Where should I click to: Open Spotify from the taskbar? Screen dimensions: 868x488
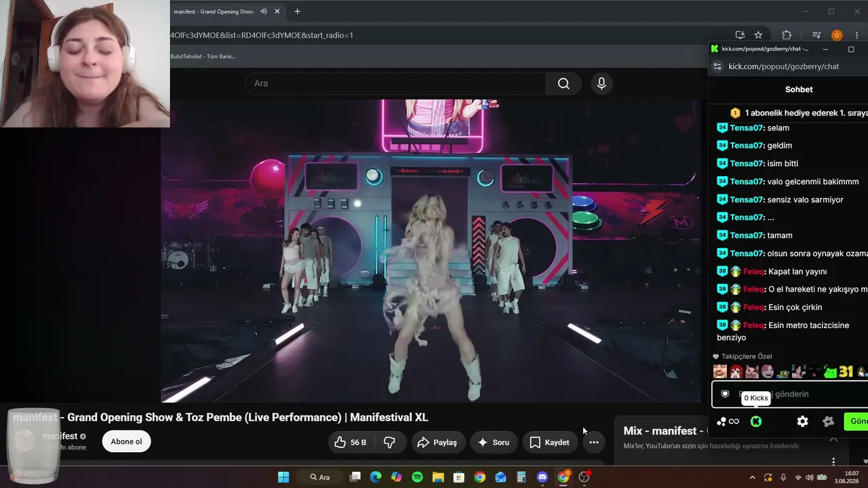(417, 477)
